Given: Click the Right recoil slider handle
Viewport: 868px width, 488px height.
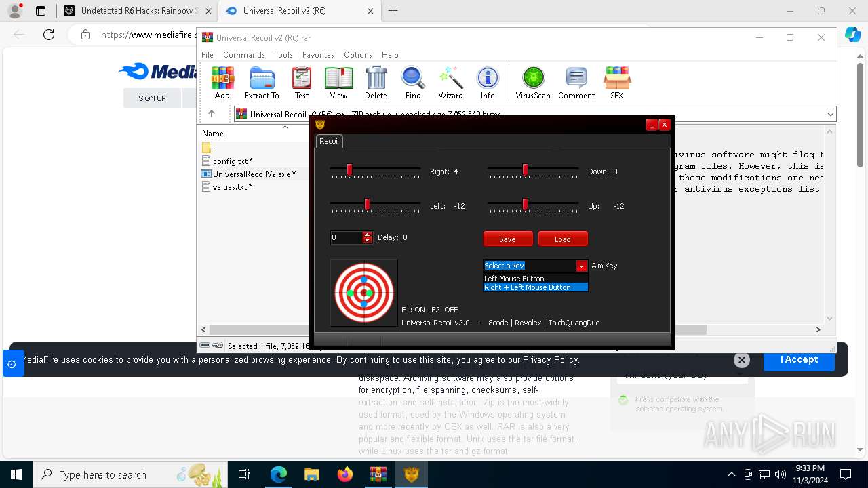Looking at the screenshot, I should coord(350,169).
